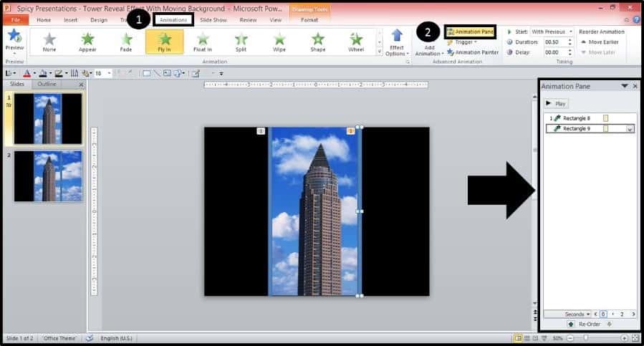Expand the Animation group dialog launcher
644x346 pixels.
(x=408, y=62)
